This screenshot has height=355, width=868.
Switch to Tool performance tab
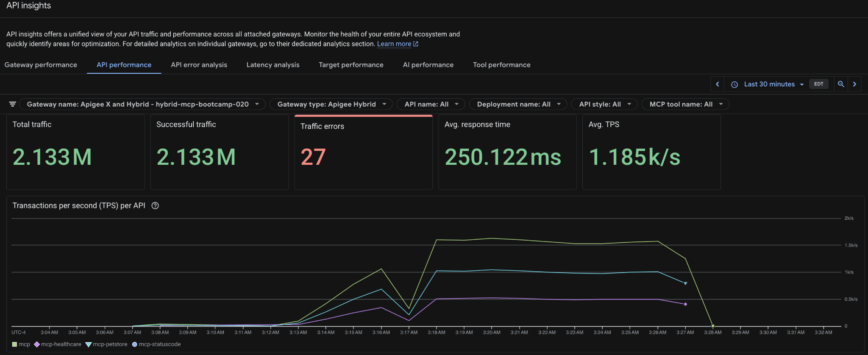(x=501, y=65)
